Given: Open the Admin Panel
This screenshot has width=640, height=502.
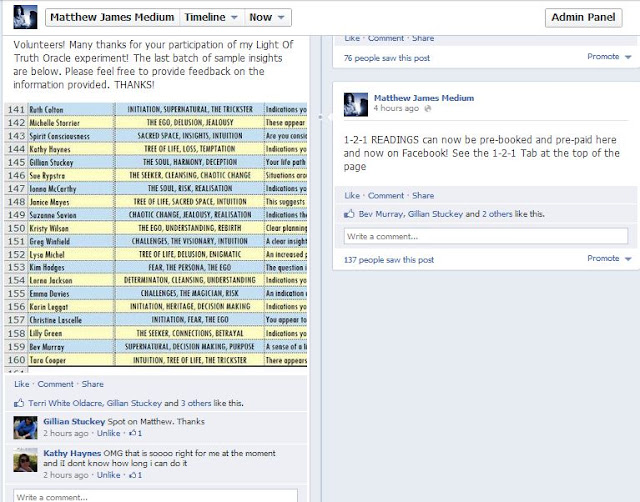Looking at the screenshot, I should 583,18.
